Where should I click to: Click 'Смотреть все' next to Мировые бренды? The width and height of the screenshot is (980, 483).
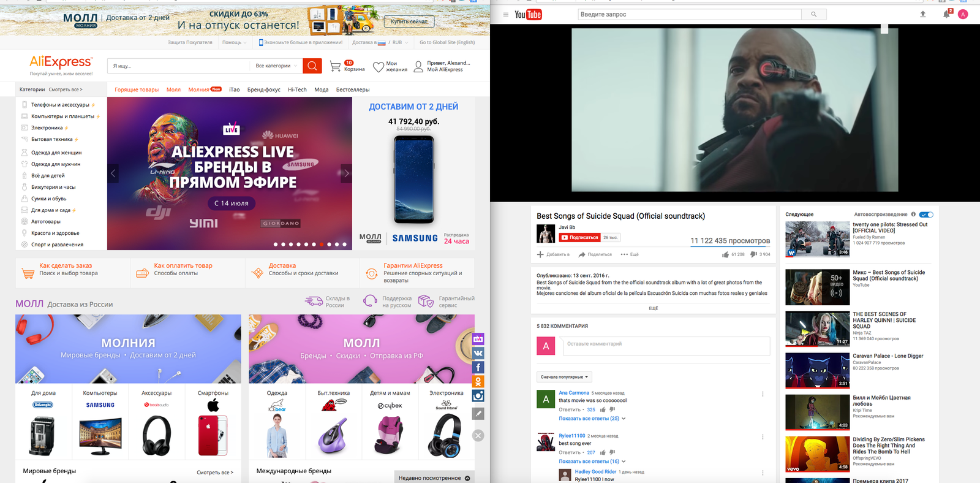pos(215,473)
